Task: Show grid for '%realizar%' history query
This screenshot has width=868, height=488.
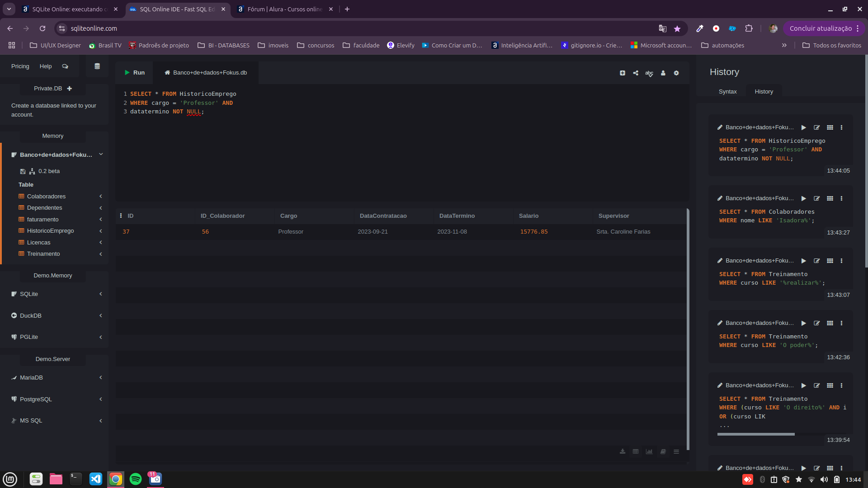Action: coord(830,261)
